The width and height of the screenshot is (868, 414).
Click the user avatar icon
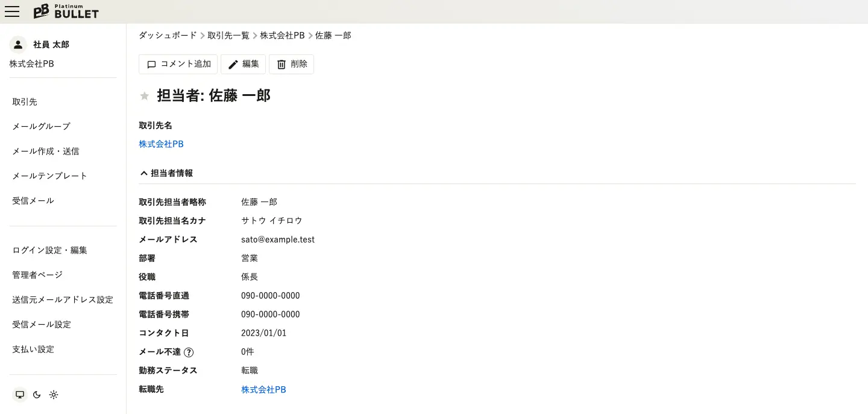18,45
